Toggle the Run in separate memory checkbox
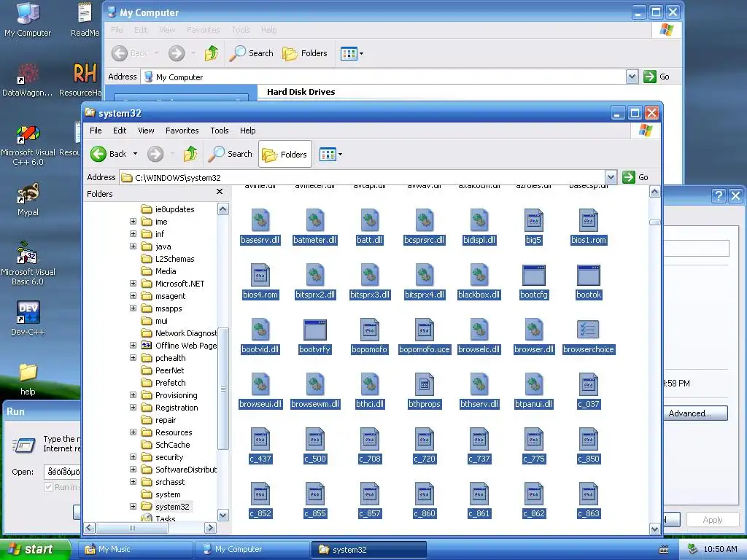 pyautogui.click(x=48, y=486)
